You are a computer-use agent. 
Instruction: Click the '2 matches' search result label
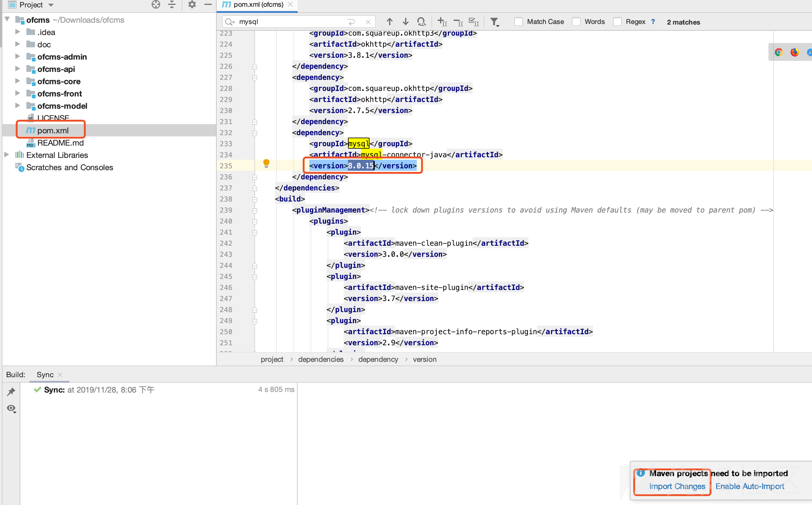point(683,22)
